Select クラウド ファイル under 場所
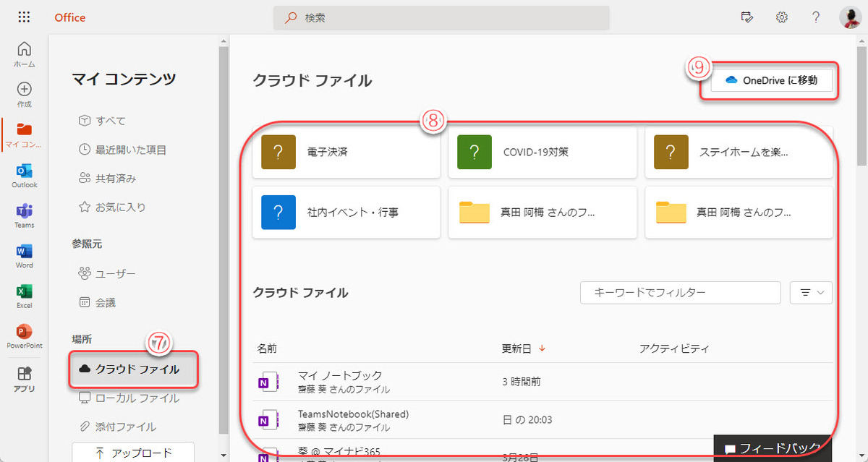The height and width of the screenshot is (462, 868). pos(133,369)
